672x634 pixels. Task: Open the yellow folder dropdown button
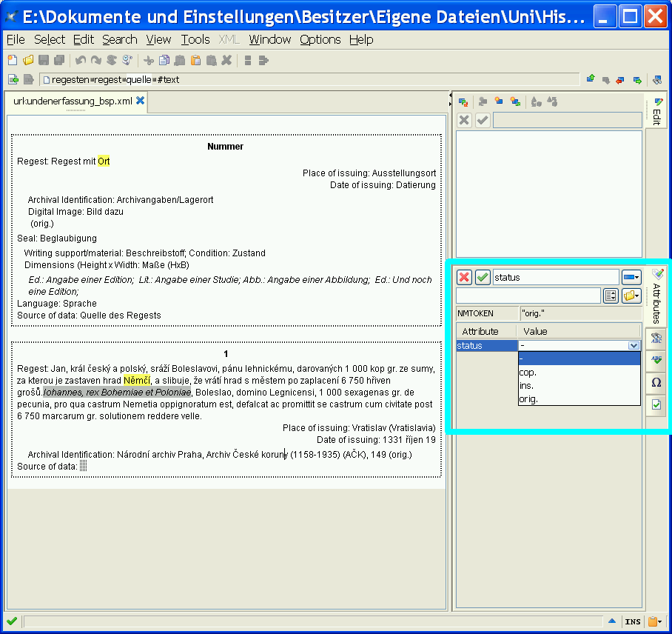(x=631, y=296)
